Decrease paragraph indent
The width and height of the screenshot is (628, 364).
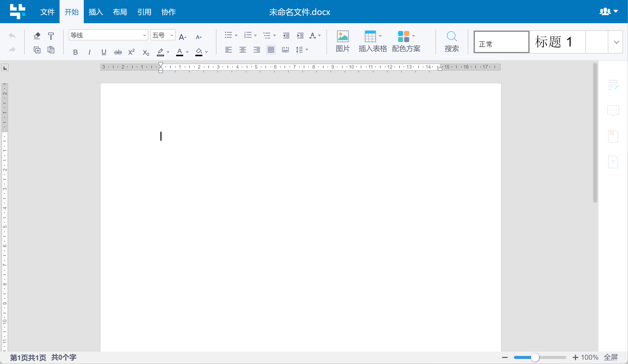click(x=286, y=36)
